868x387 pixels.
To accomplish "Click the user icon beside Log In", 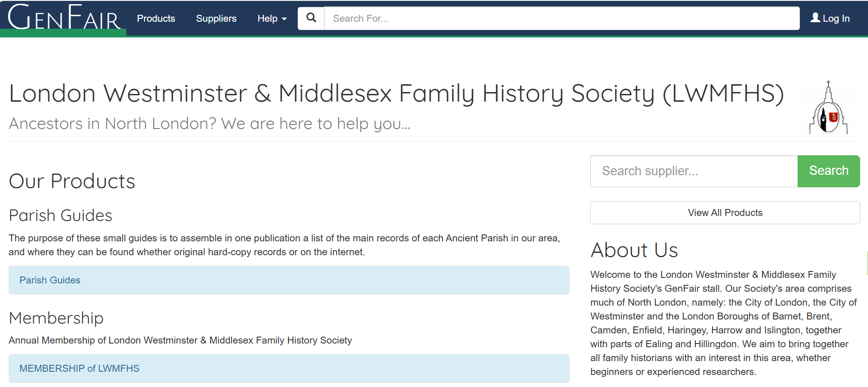I will 815,18.
